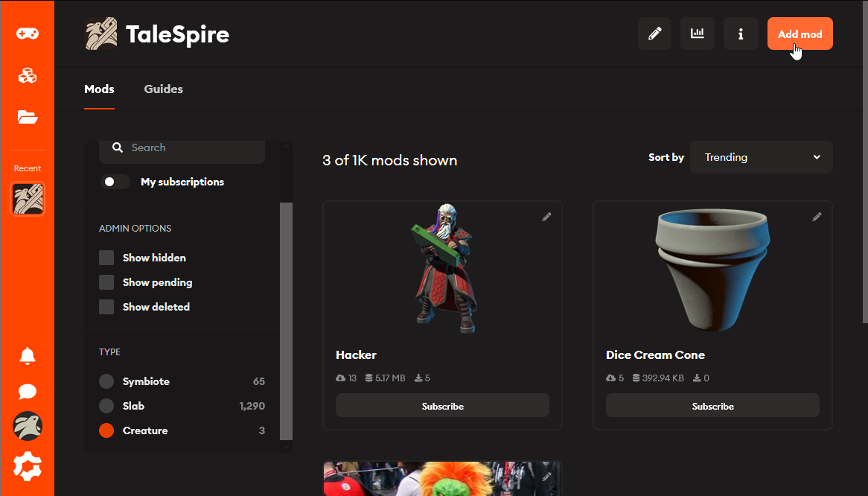
Task: Click the mod Search input field
Action: (x=190, y=147)
